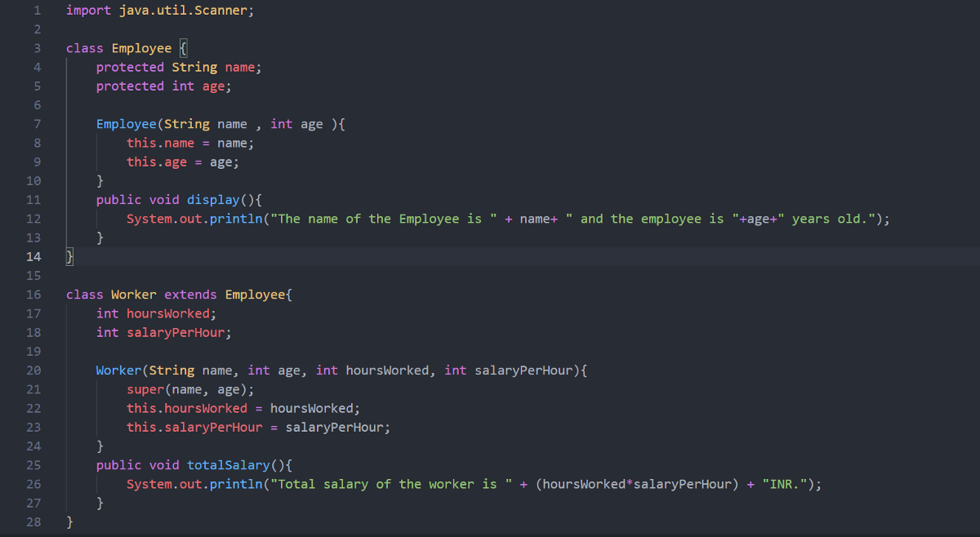Click line number 14 in the gutter
980x537 pixels.
(33, 256)
